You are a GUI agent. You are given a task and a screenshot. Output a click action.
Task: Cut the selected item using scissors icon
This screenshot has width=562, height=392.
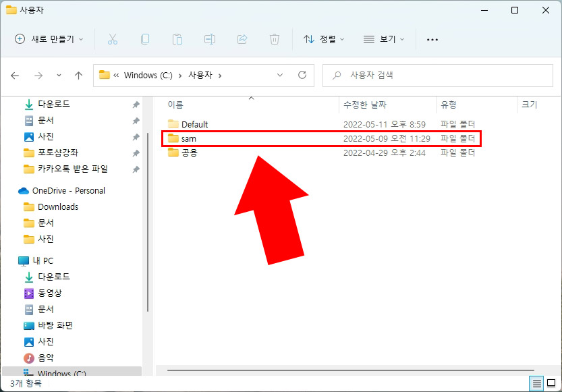click(x=113, y=39)
